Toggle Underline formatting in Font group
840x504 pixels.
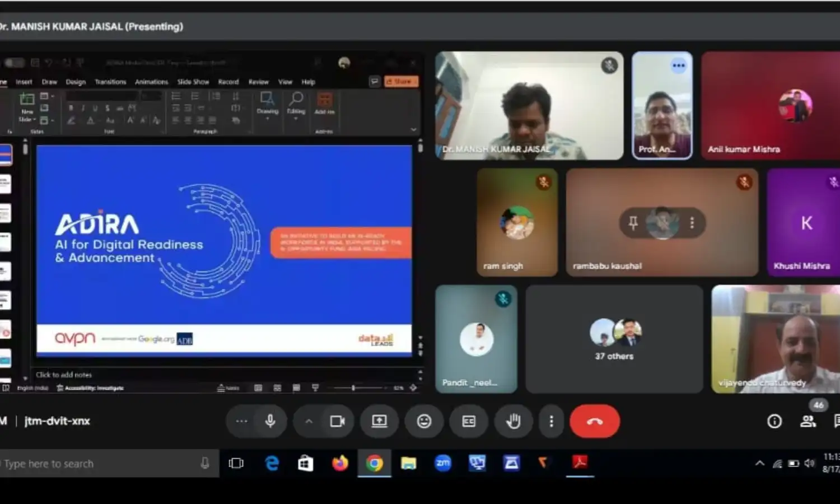[95, 108]
